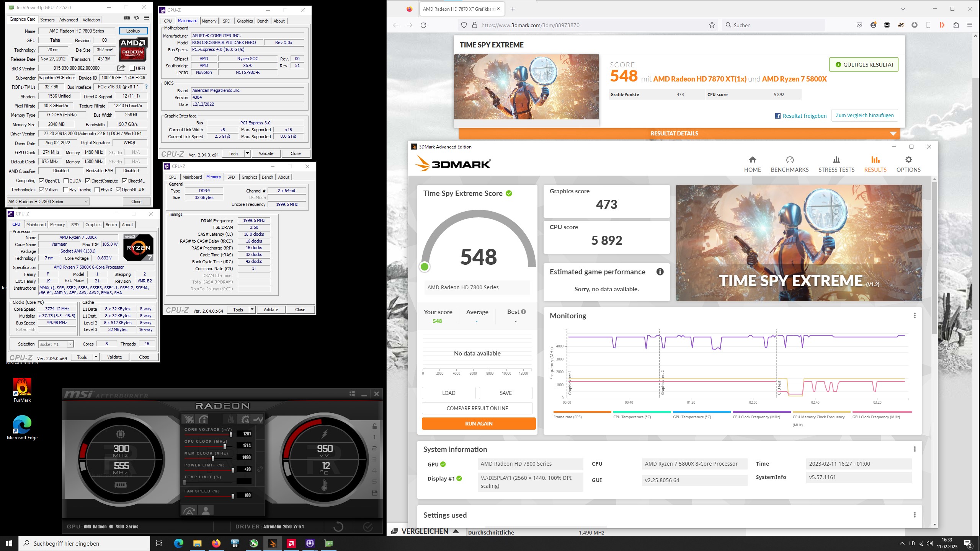Click the Lookup button in GPU-Z
The width and height of the screenshot is (980, 551).
(133, 31)
